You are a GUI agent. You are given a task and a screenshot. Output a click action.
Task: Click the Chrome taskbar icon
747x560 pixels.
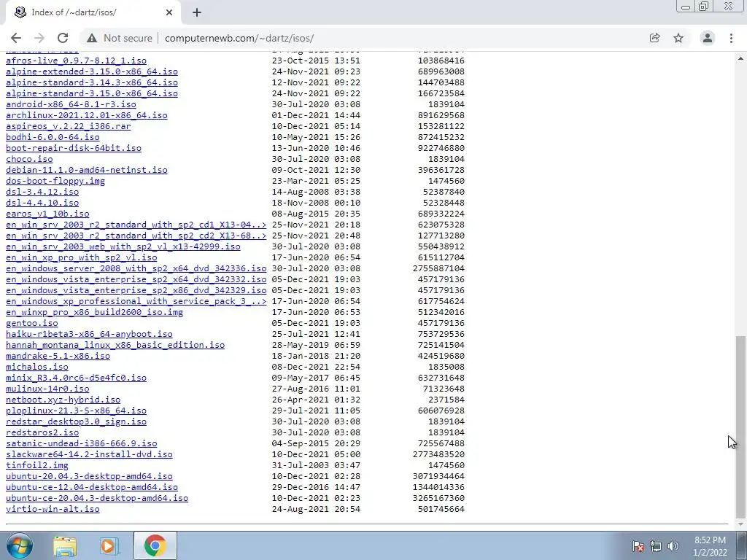pyautogui.click(x=155, y=545)
